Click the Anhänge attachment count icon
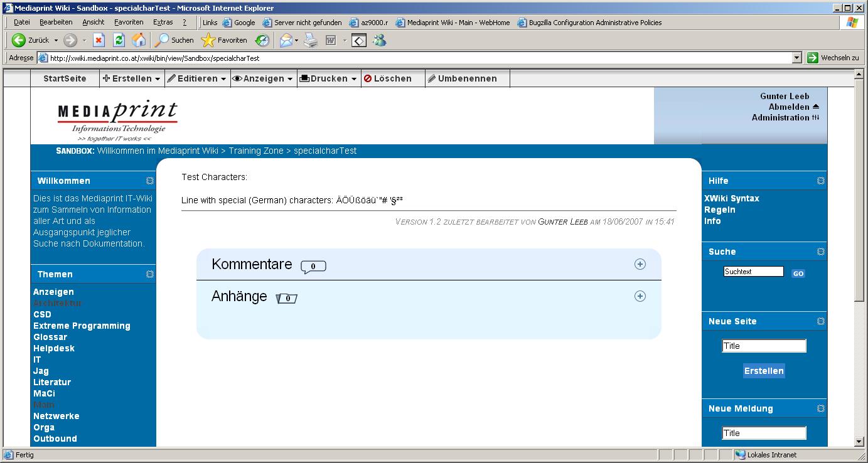This screenshot has height=463, width=868. pos(287,298)
